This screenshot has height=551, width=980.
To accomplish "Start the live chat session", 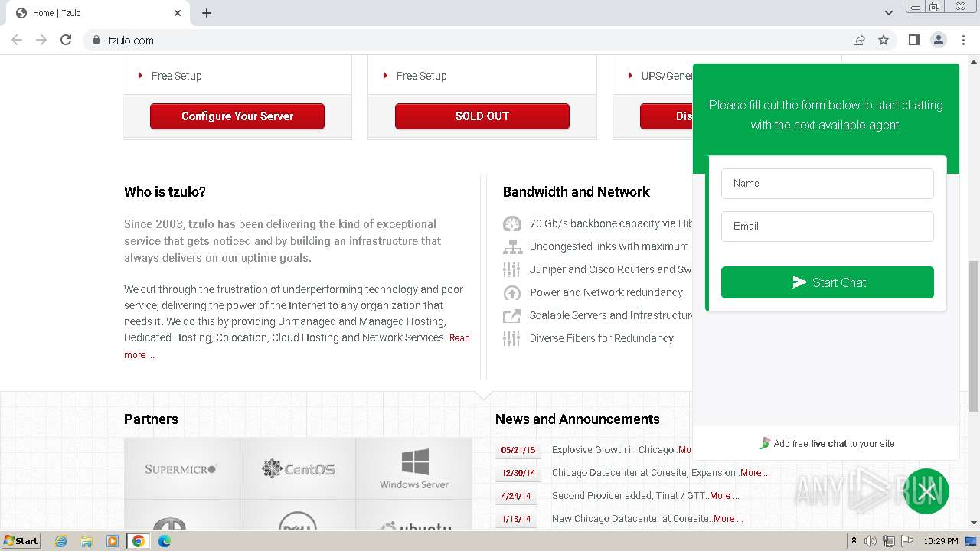I will click(x=828, y=282).
